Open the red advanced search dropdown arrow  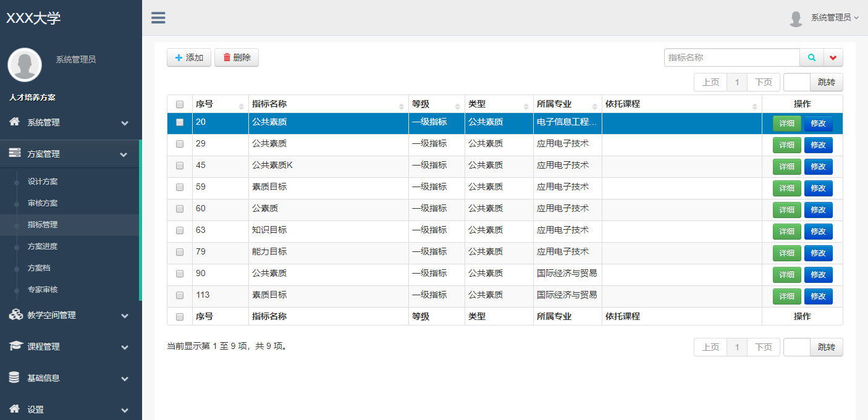point(833,57)
